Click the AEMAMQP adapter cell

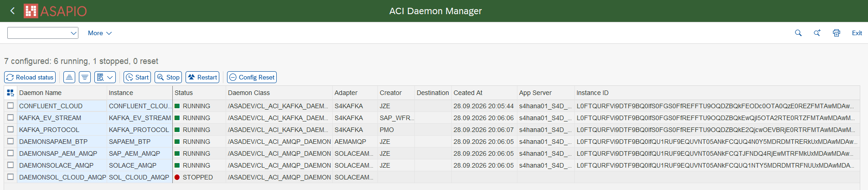(355, 142)
